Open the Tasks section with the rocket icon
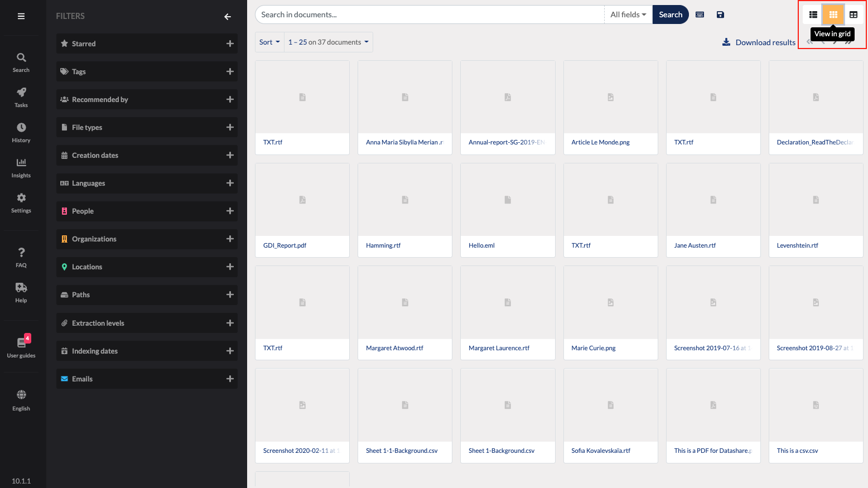The width and height of the screenshot is (868, 488). click(21, 97)
